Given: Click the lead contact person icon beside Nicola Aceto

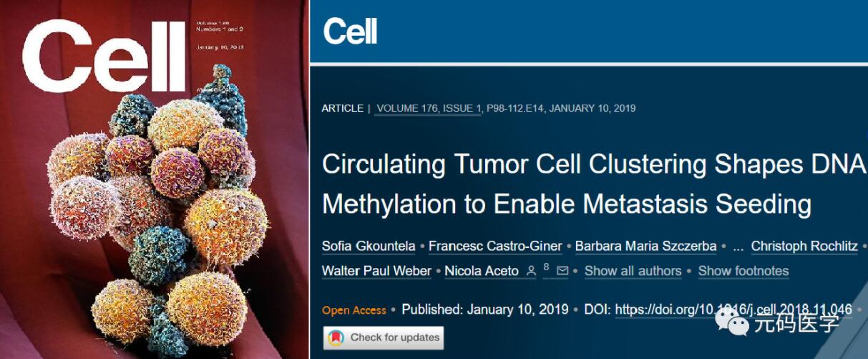Looking at the screenshot, I should pyautogui.click(x=531, y=271).
